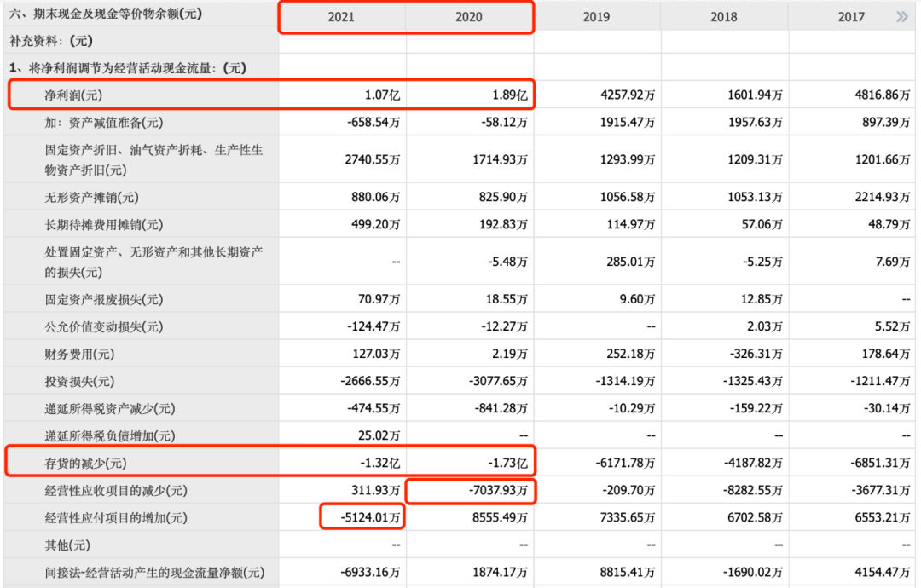Image resolution: width=921 pixels, height=588 pixels.
Task: Click the double-chevron next-years arrow
Action: pos(901,16)
